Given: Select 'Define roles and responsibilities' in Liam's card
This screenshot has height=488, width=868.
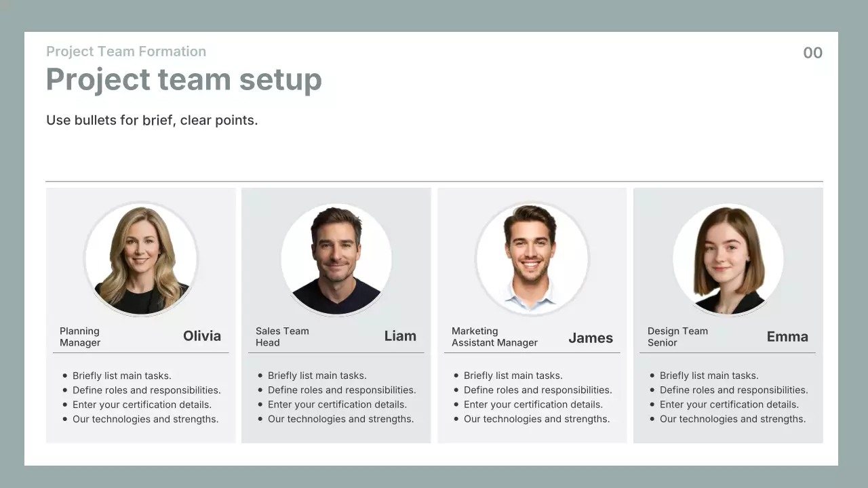Looking at the screenshot, I should 342,390.
